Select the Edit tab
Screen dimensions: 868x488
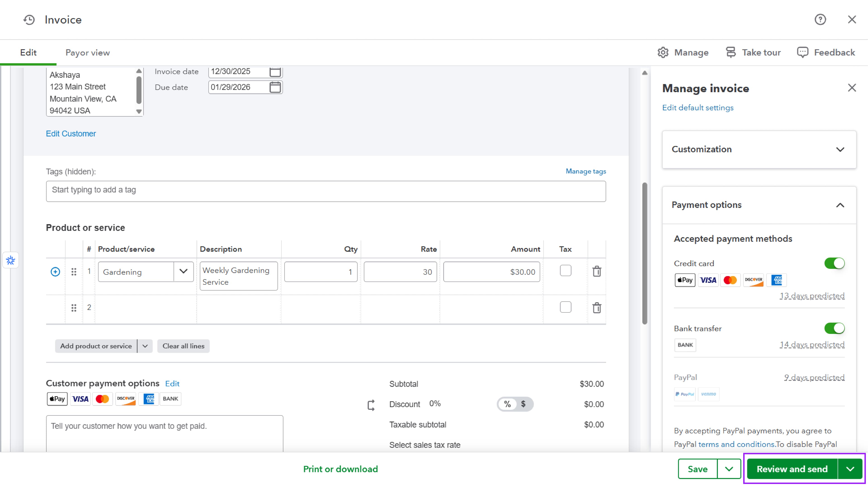pos(28,53)
